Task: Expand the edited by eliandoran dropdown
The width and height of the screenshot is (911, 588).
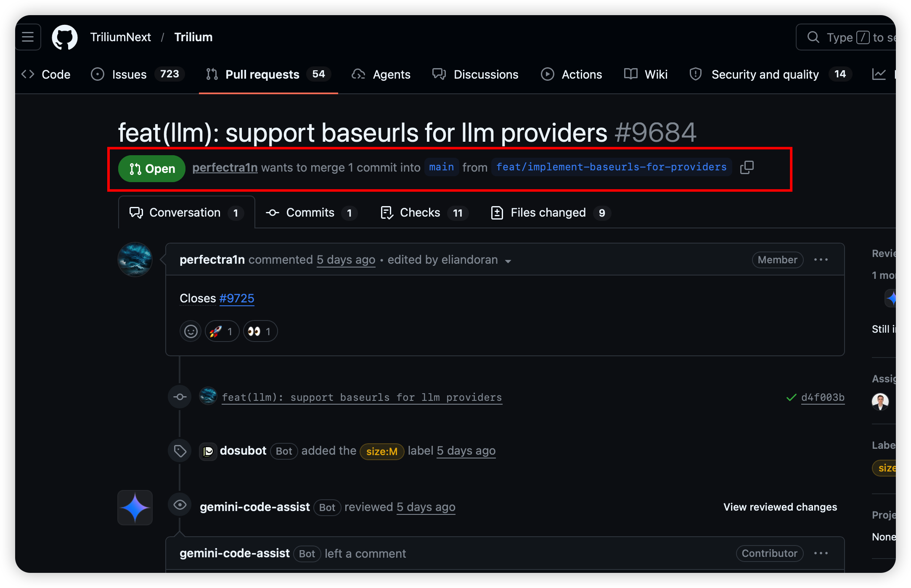Action: (449, 260)
